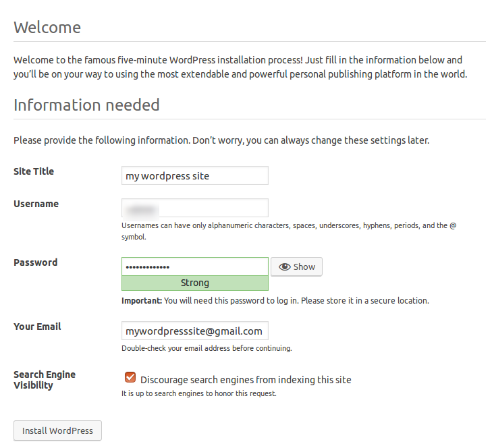Click the Welcome heading
492x448 pixels.
pos(47,28)
